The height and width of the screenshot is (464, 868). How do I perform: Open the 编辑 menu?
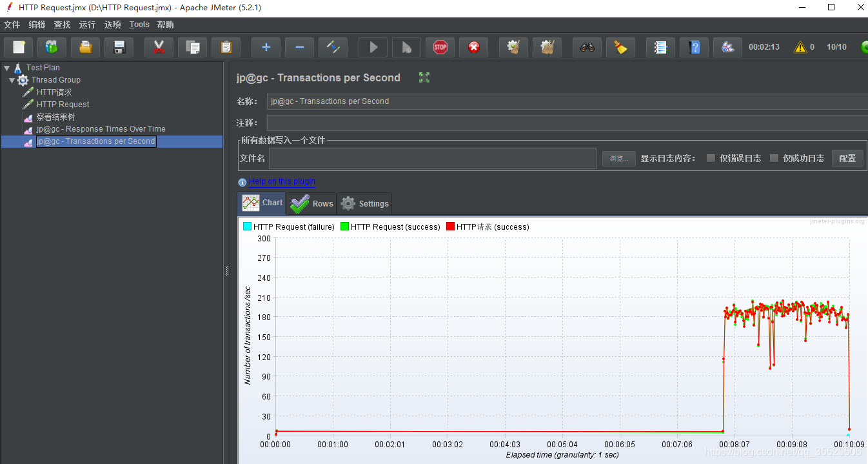(x=37, y=25)
